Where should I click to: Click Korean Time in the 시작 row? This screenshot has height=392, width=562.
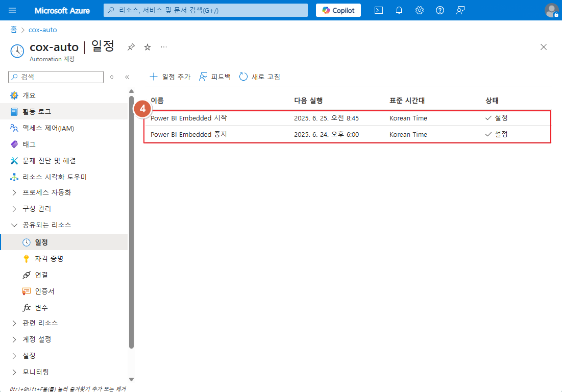(x=408, y=118)
